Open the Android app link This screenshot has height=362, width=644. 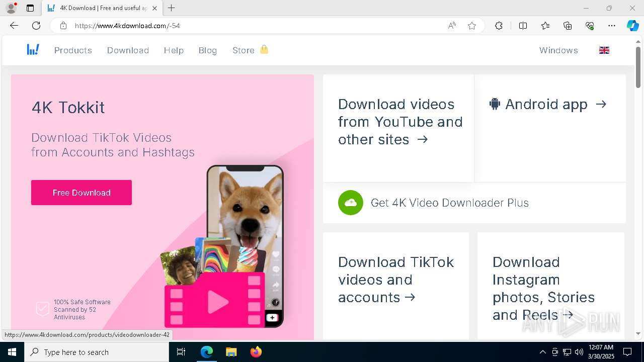(x=548, y=104)
